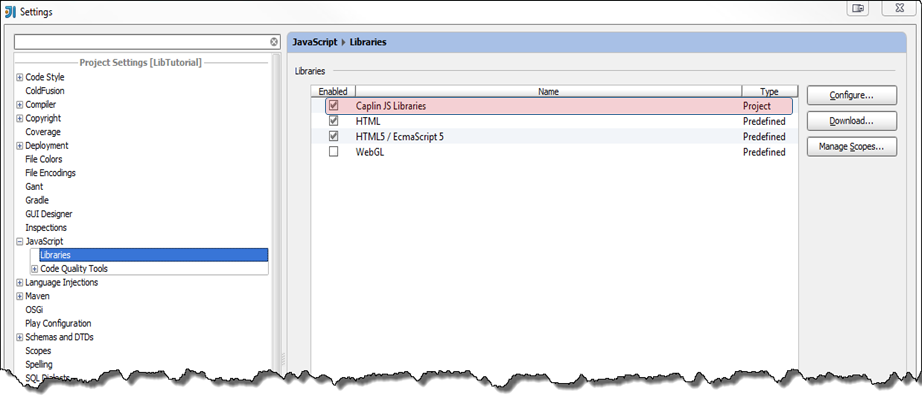The image size is (922, 398).
Task: Select File Colors settings
Action: [x=44, y=159]
